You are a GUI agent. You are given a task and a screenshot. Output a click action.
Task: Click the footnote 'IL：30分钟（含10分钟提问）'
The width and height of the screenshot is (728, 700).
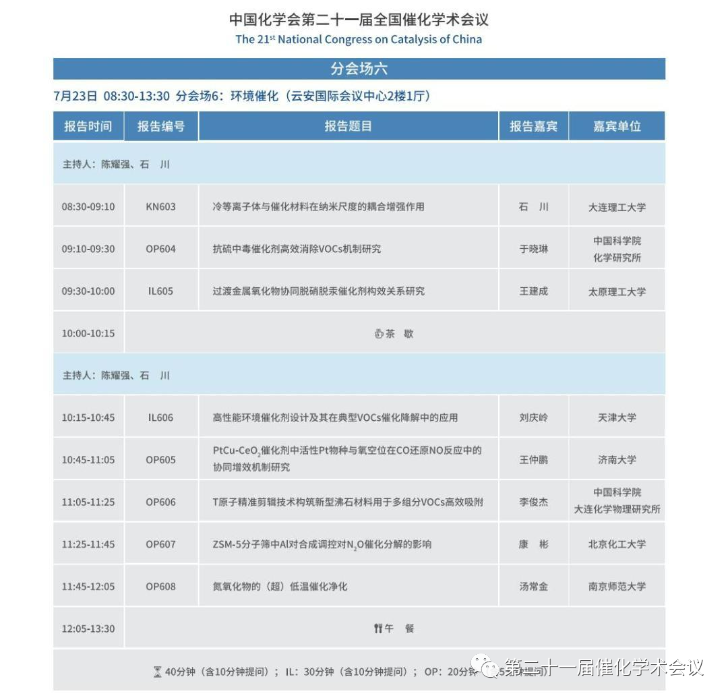tap(348, 672)
